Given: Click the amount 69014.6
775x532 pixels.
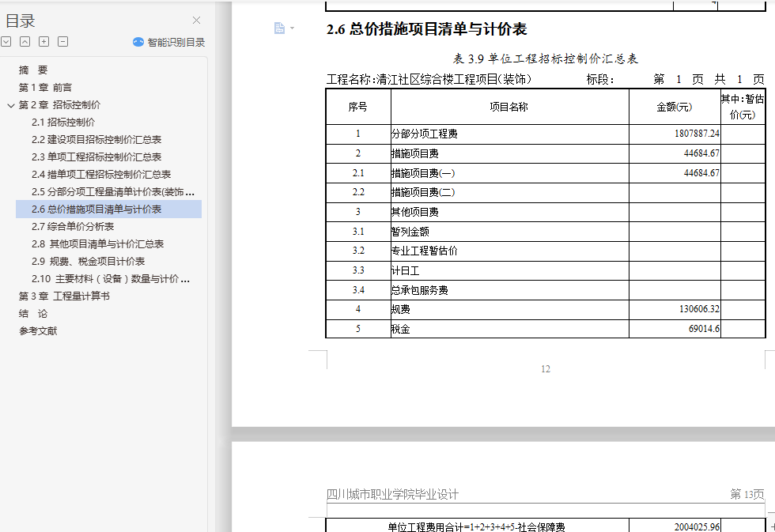Looking at the screenshot, I should point(704,329).
